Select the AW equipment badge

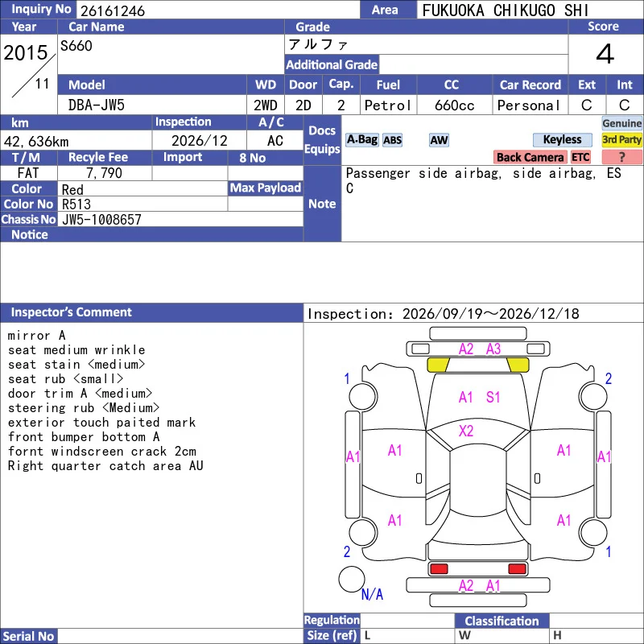439,140
